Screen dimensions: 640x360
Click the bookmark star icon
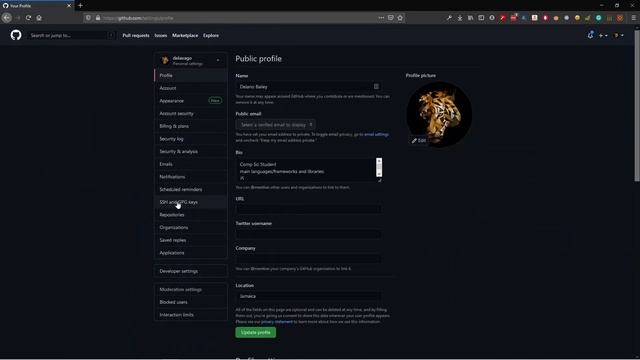400,18
